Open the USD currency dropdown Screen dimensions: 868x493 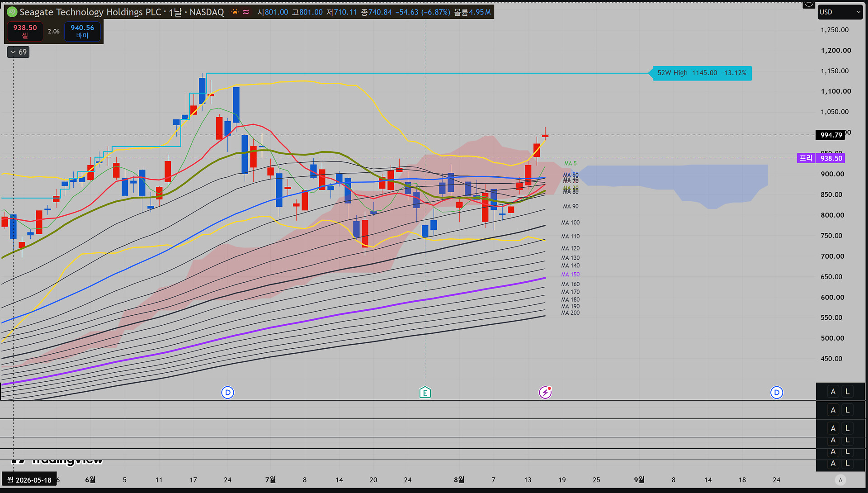click(x=840, y=12)
